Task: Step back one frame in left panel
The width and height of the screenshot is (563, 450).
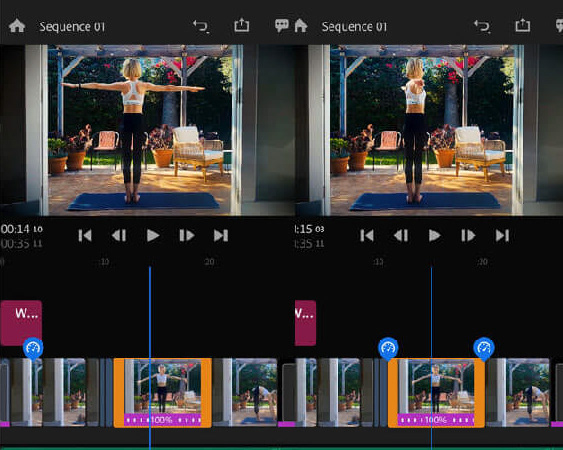Action: point(119,236)
